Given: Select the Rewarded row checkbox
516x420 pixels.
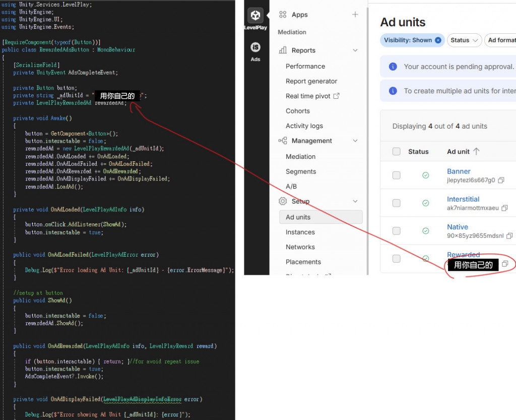Looking at the screenshot, I should tap(397, 259).
